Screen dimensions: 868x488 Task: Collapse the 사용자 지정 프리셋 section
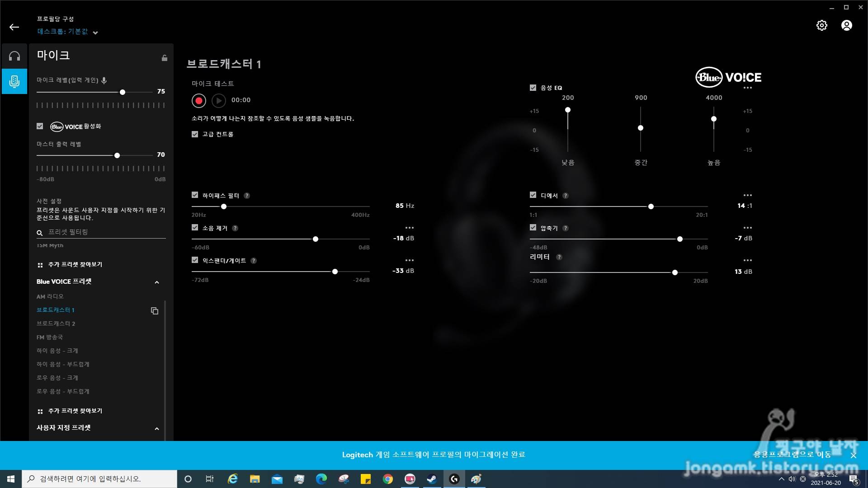point(157,429)
